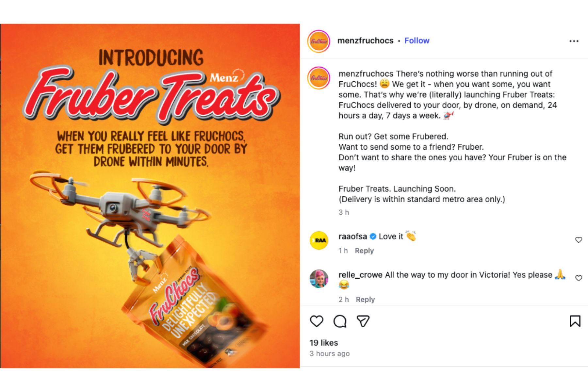
Task: Click the menzfruchocs avatar beside the caption
Action: [x=318, y=78]
